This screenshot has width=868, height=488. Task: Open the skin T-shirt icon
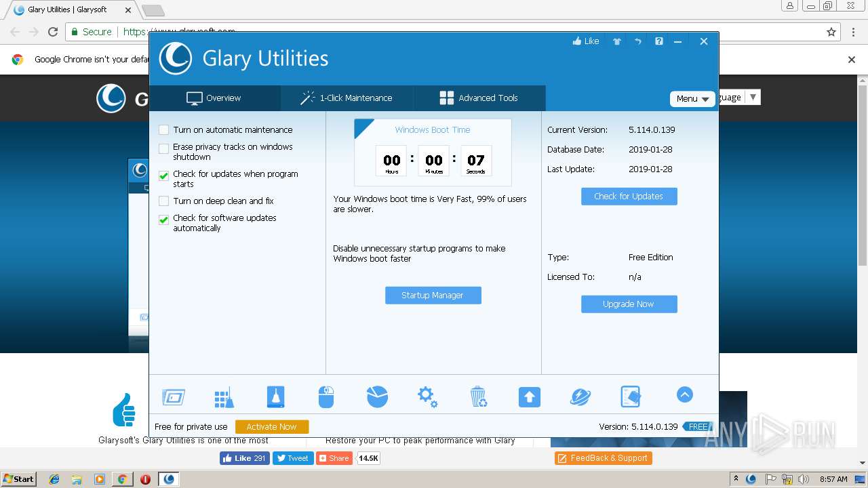[617, 41]
